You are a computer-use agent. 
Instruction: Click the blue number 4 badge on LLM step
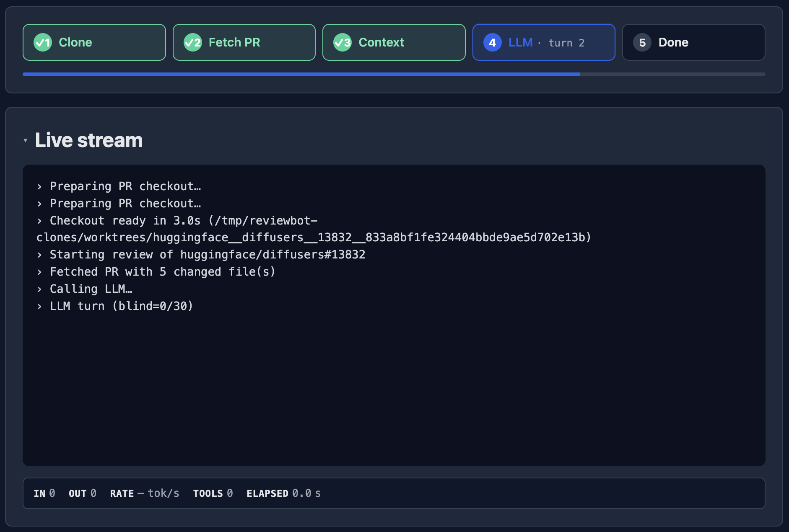tap(493, 42)
